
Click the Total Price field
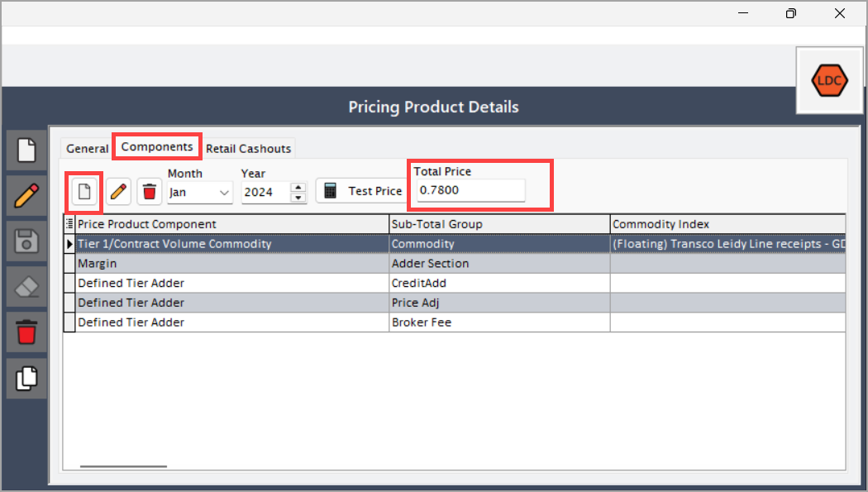pos(470,190)
